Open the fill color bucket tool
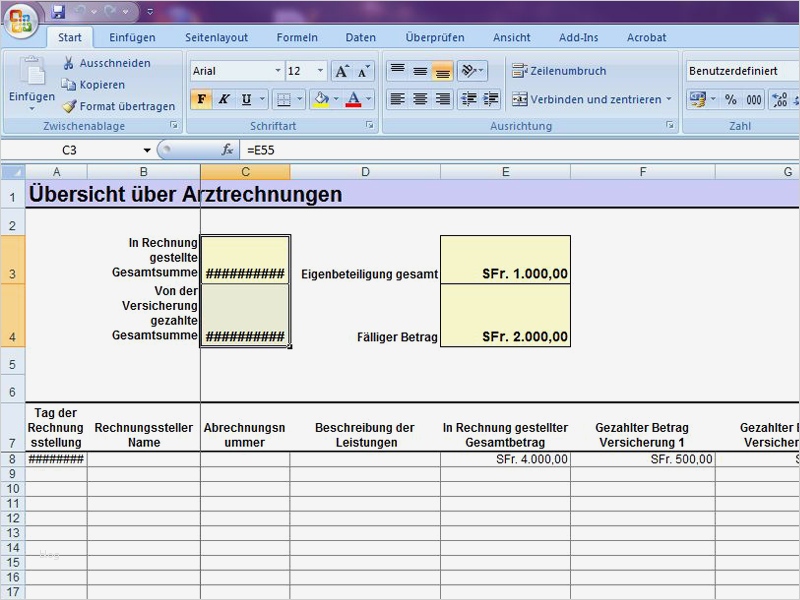800x600 pixels. [321, 97]
